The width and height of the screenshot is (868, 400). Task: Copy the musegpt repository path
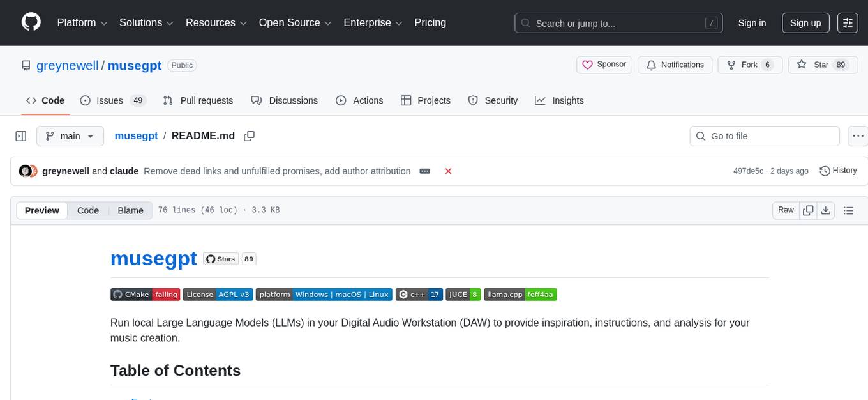(x=249, y=136)
